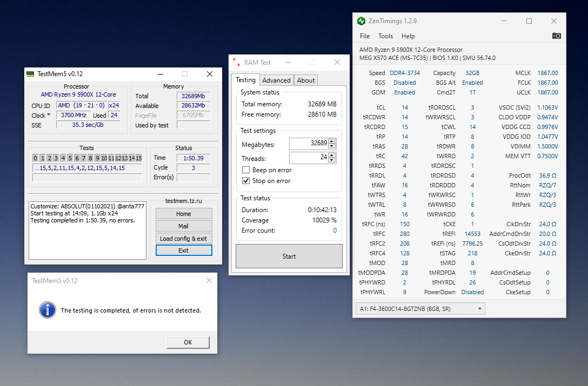588x386 pixels.
Task: Click the PowerDown Disabled value
Action: coord(472,292)
